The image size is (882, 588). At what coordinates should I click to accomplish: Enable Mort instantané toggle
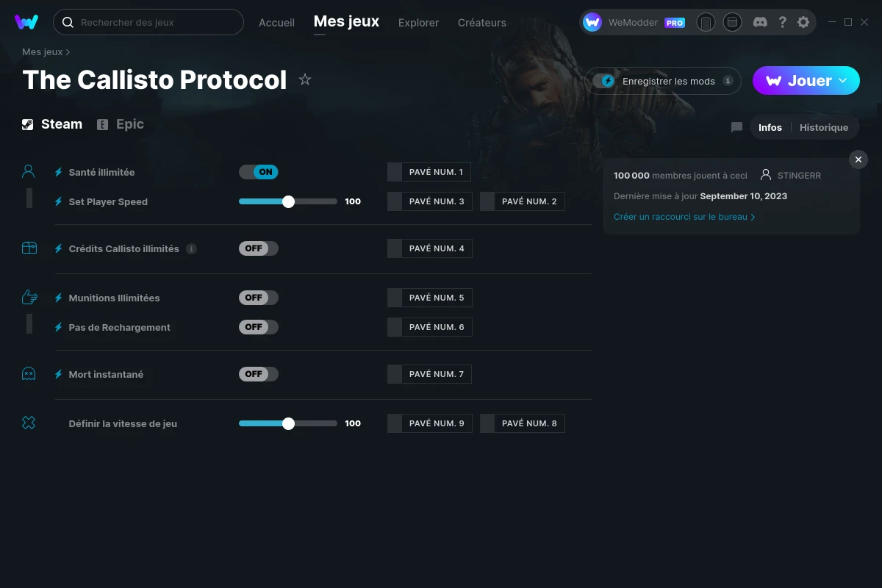(259, 374)
